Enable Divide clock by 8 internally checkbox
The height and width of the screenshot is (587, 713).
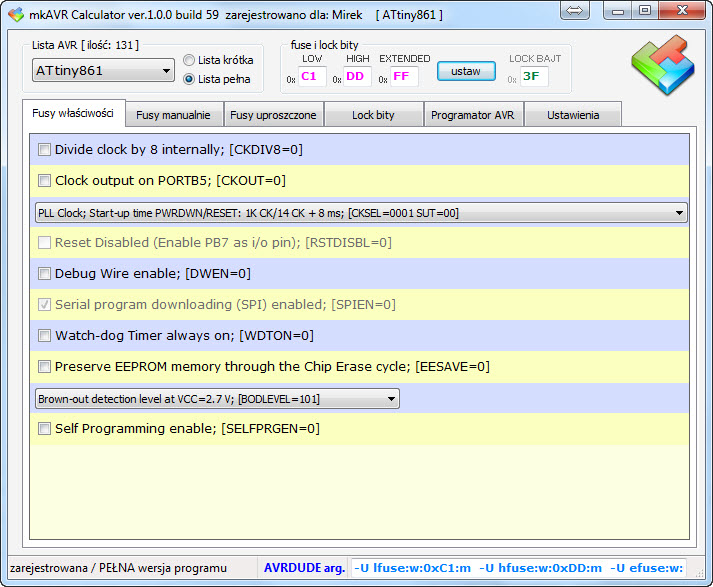44,150
